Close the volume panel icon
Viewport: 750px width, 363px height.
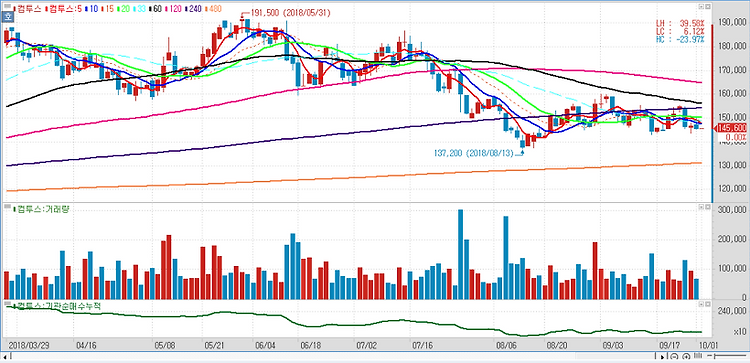coord(707,208)
